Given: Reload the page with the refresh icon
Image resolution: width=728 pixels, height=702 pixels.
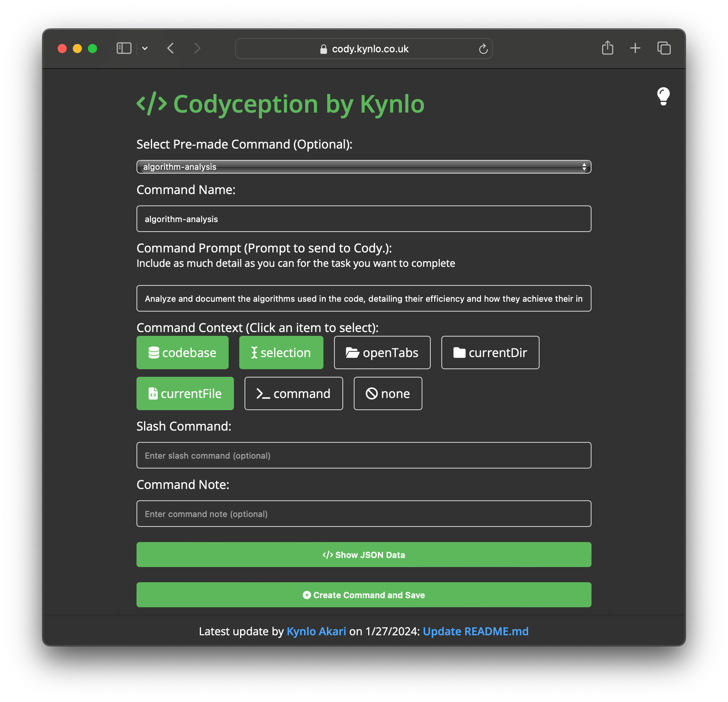Looking at the screenshot, I should (483, 49).
